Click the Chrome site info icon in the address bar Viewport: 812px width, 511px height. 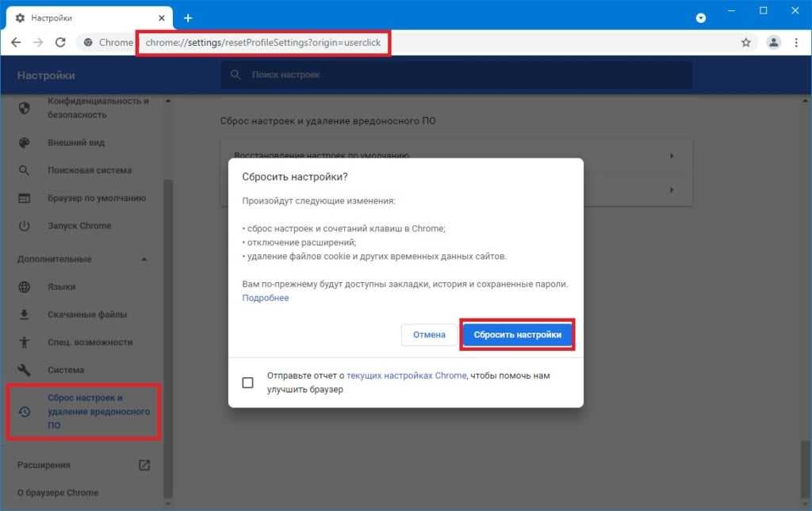pos(88,43)
